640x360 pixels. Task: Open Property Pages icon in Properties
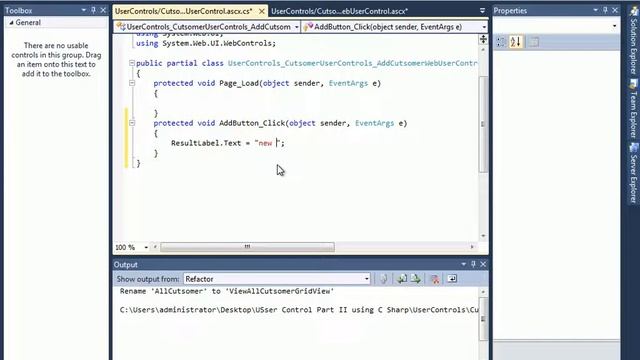click(x=534, y=42)
